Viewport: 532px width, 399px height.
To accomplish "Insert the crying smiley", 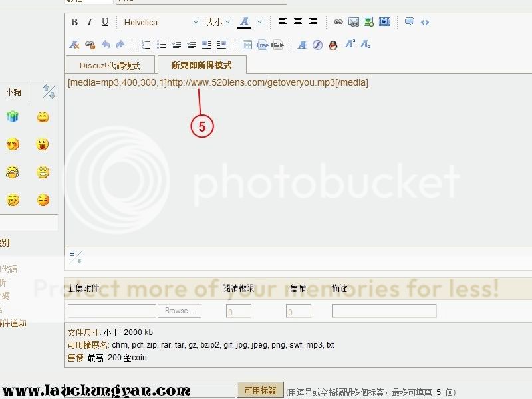I will pos(13,172).
